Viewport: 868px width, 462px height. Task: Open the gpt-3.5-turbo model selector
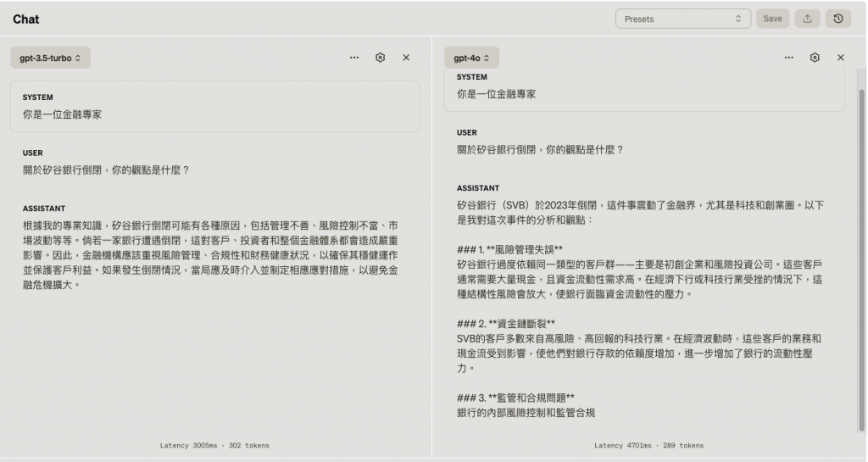(x=50, y=58)
